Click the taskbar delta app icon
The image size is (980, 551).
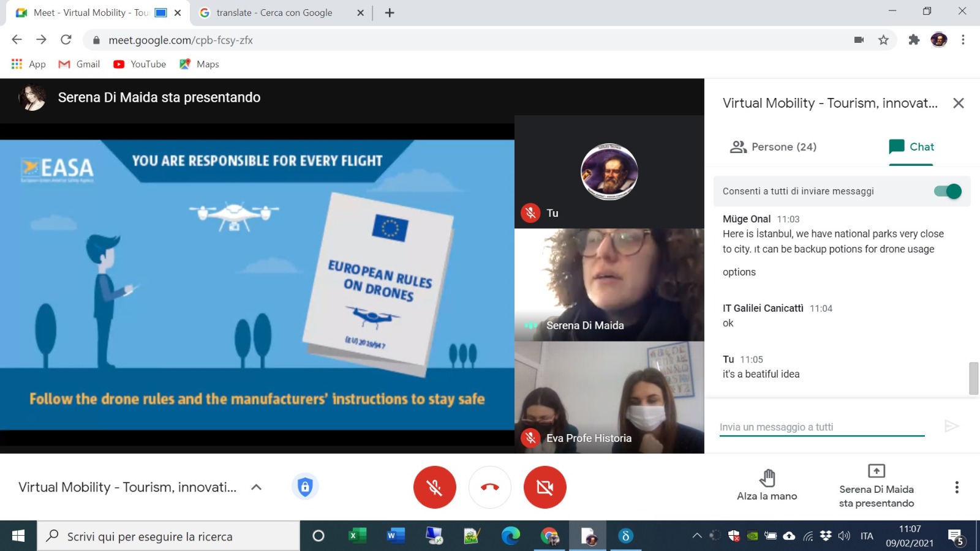pos(625,536)
